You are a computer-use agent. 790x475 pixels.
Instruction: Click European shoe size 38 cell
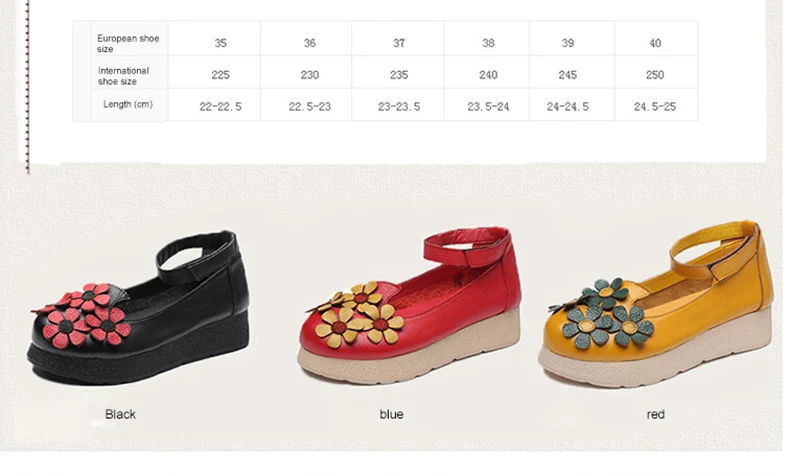point(486,38)
